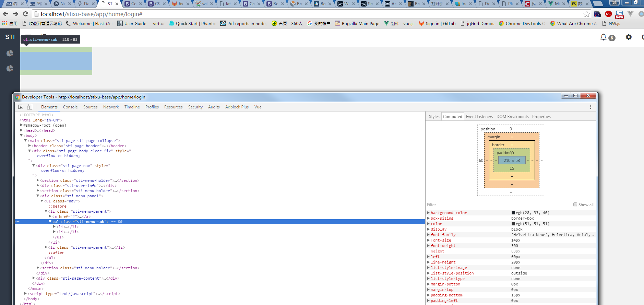Open the Vue tab in DevTools
644x305 pixels.
tap(258, 107)
